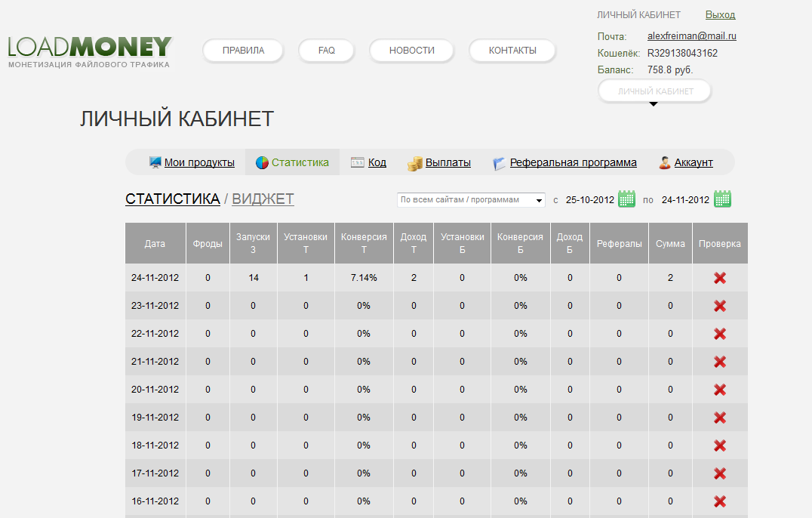Click the Рефералы column header

[619, 243]
